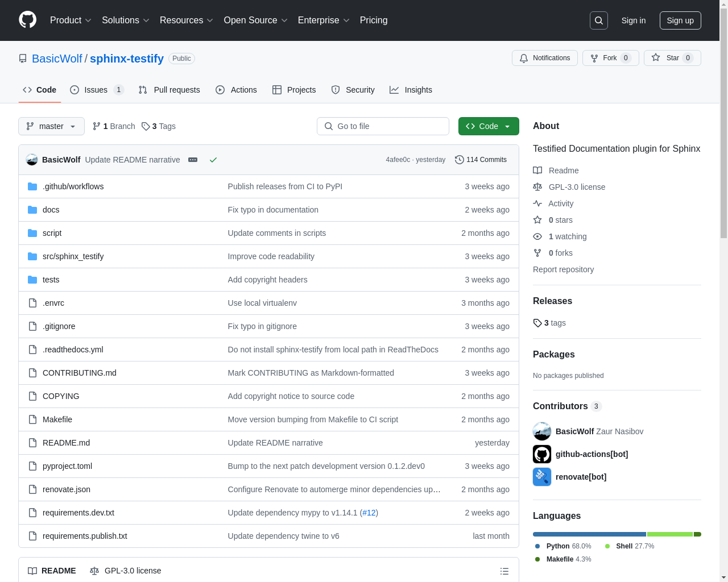Open the Projects tab
728x582 pixels.
294,90
